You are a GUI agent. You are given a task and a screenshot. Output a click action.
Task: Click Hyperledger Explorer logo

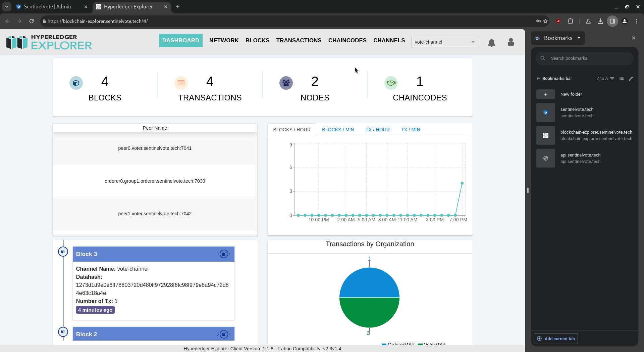pyautogui.click(x=49, y=42)
